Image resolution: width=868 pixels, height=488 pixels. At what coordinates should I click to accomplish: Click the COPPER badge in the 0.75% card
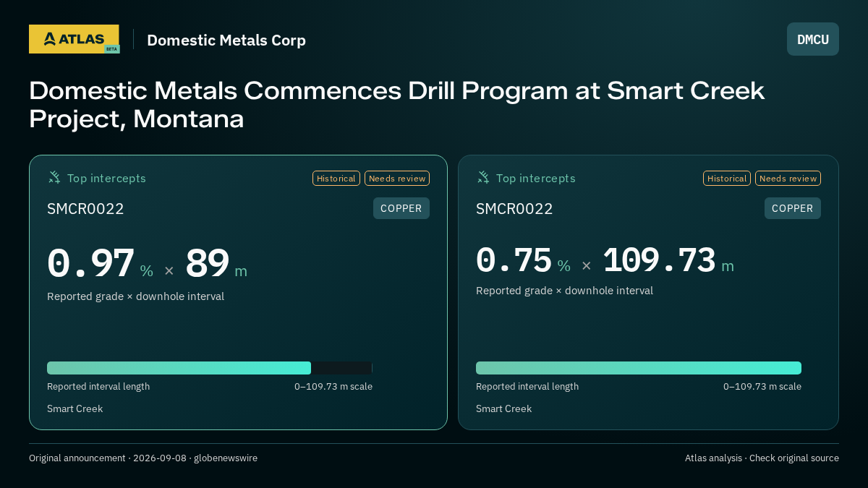pos(793,208)
